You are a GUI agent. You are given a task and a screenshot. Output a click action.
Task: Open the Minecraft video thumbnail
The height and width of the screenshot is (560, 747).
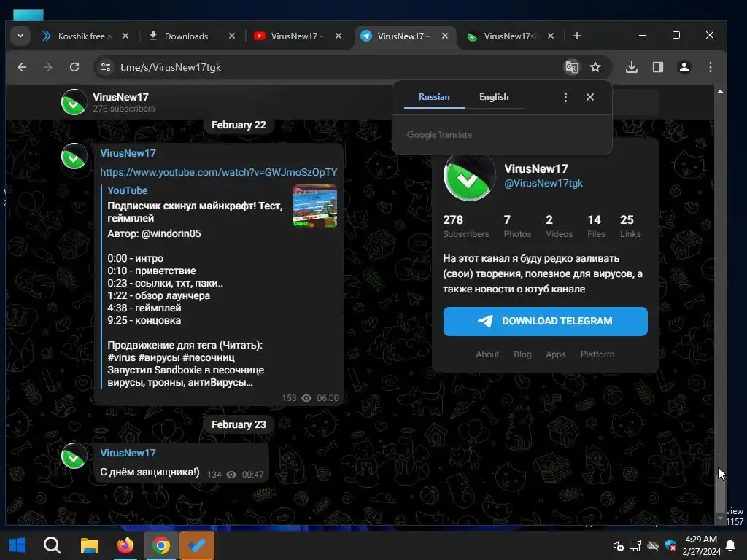click(315, 206)
